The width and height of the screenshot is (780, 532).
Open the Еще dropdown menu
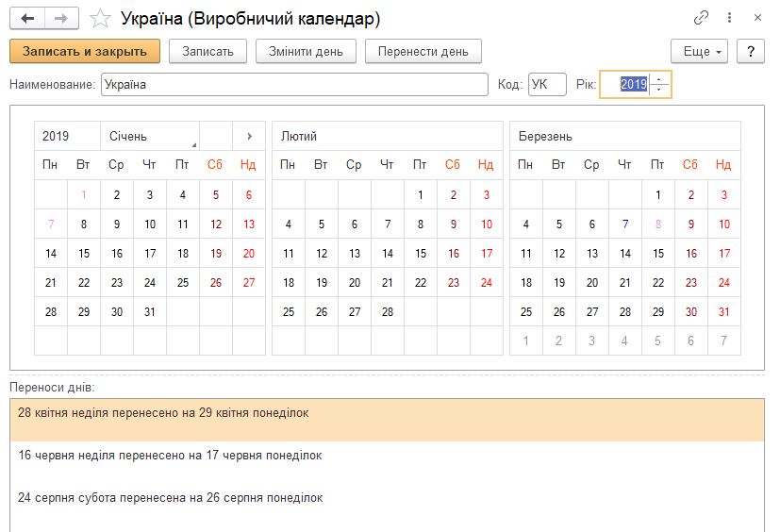click(x=699, y=51)
